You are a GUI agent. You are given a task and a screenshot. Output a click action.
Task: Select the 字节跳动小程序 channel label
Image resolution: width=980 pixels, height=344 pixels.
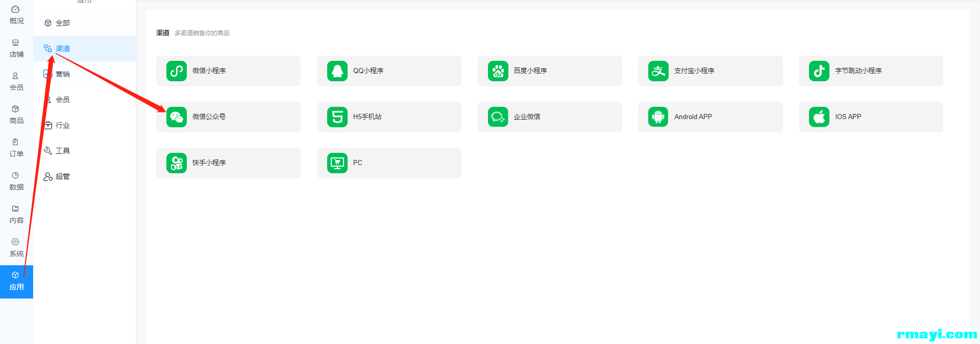point(859,71)
